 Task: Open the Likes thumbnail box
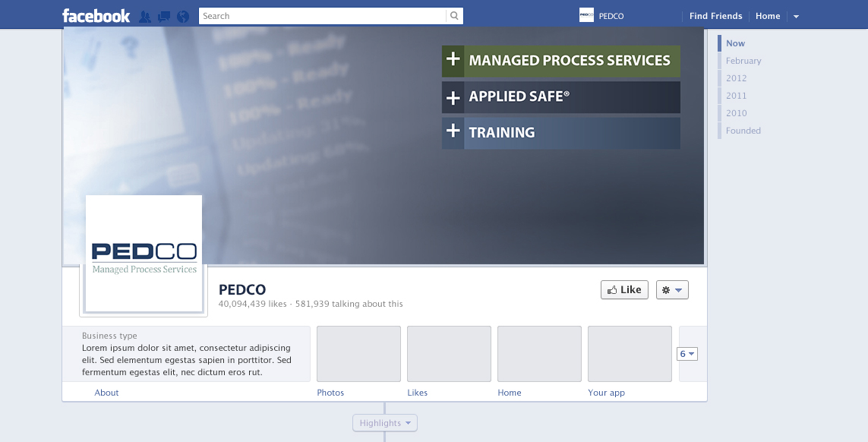coord(449,354)
